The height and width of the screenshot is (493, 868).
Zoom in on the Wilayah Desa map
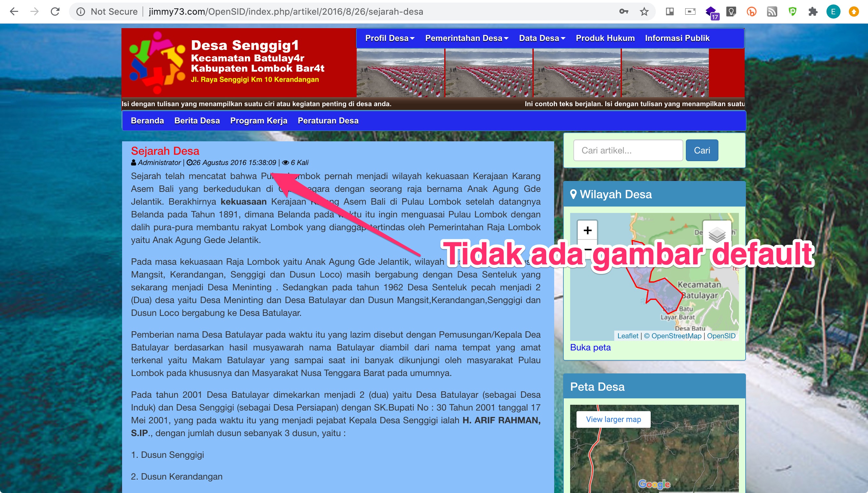(587, 231)
